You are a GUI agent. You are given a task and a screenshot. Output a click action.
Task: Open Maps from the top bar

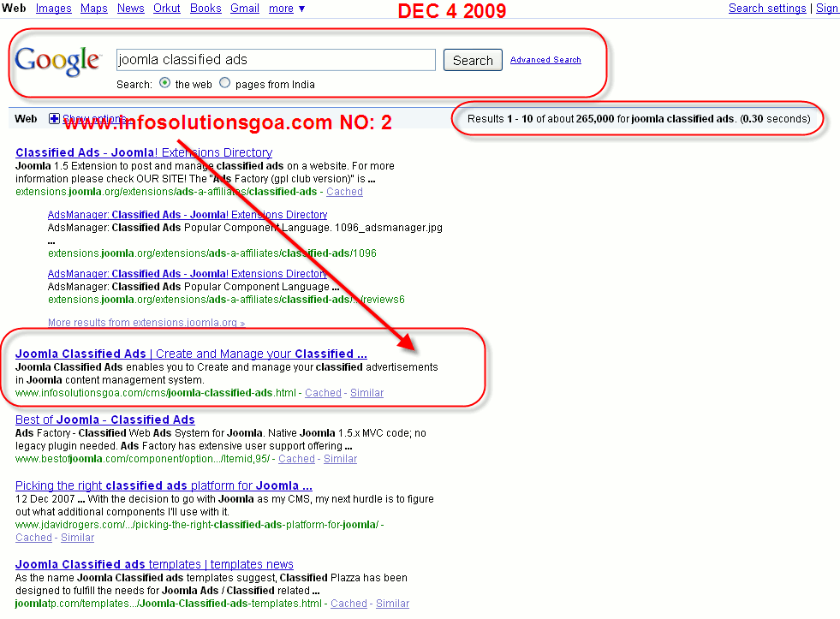94,9
